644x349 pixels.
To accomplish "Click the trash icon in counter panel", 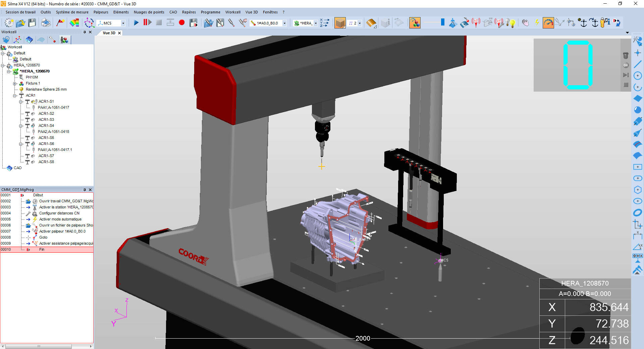I will click(626, 56).
